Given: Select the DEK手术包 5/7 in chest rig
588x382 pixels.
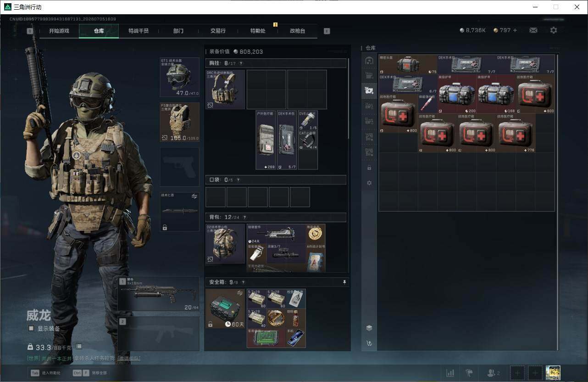Looking at the screenshot, I should [x=287, y=140].
